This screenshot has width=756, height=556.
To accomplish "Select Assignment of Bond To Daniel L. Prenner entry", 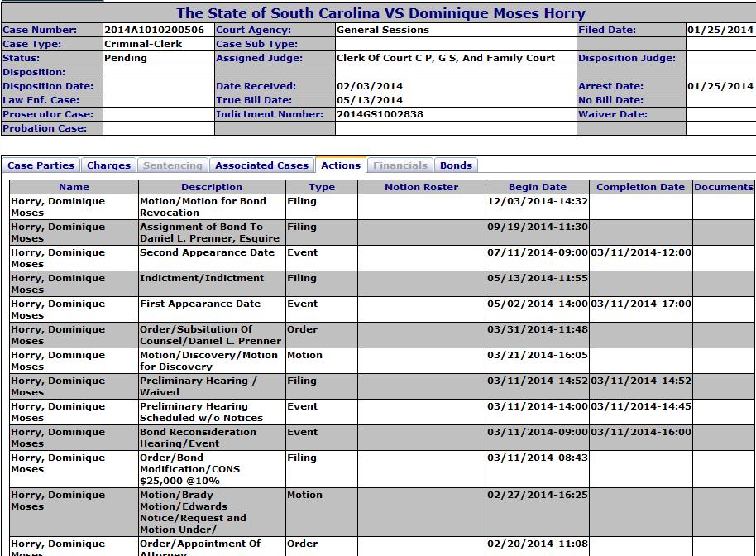I will point(210,232).
